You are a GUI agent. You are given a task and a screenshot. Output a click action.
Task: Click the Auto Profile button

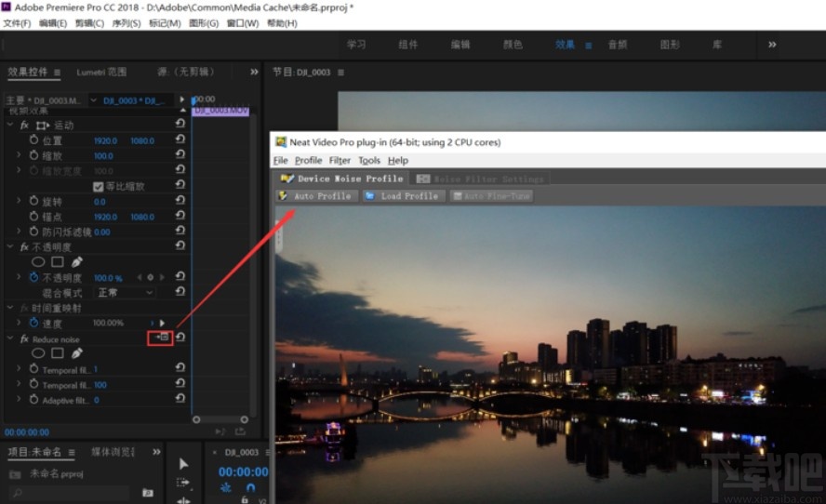[x=315, y=196]
